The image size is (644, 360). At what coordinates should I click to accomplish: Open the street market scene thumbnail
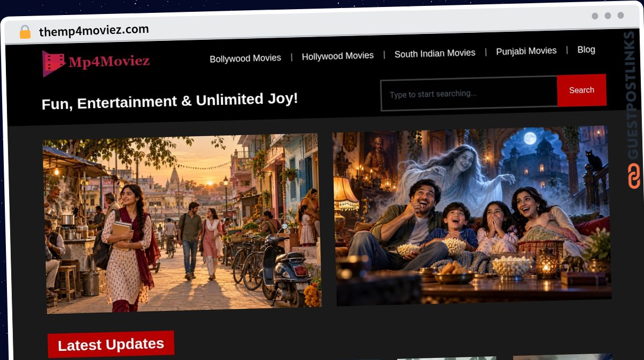tap(181, 223)
